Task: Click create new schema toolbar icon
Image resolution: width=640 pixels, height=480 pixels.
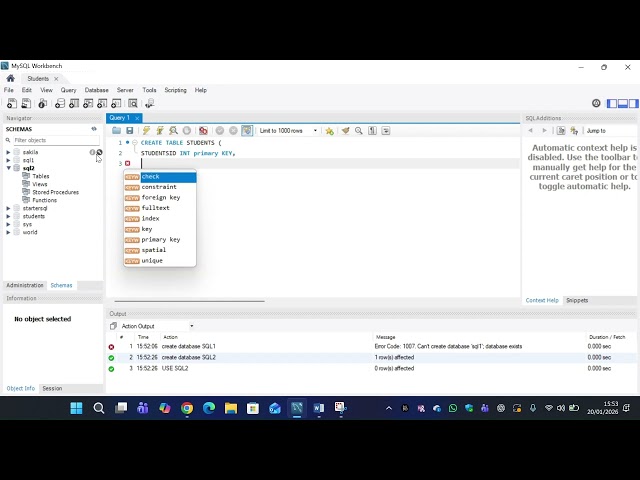Action: pyautogui.click(x=60, y=103)
